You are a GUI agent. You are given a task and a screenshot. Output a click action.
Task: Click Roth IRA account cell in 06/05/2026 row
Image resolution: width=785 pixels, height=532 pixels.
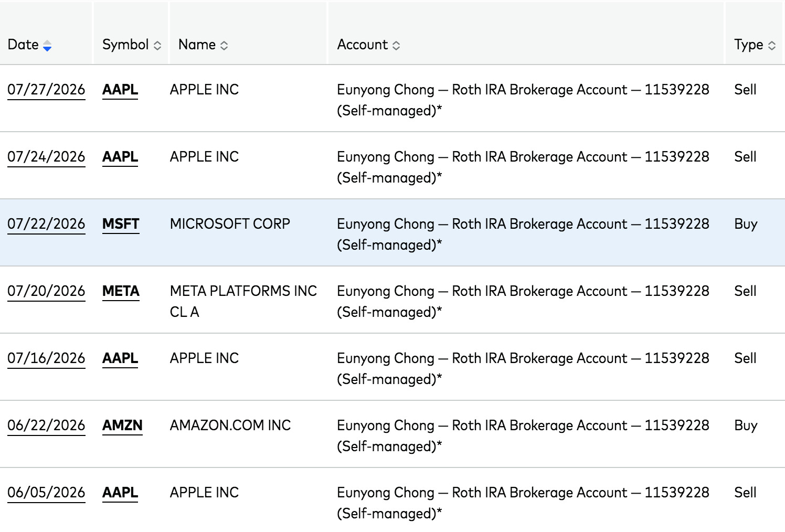tap(523, 503)
